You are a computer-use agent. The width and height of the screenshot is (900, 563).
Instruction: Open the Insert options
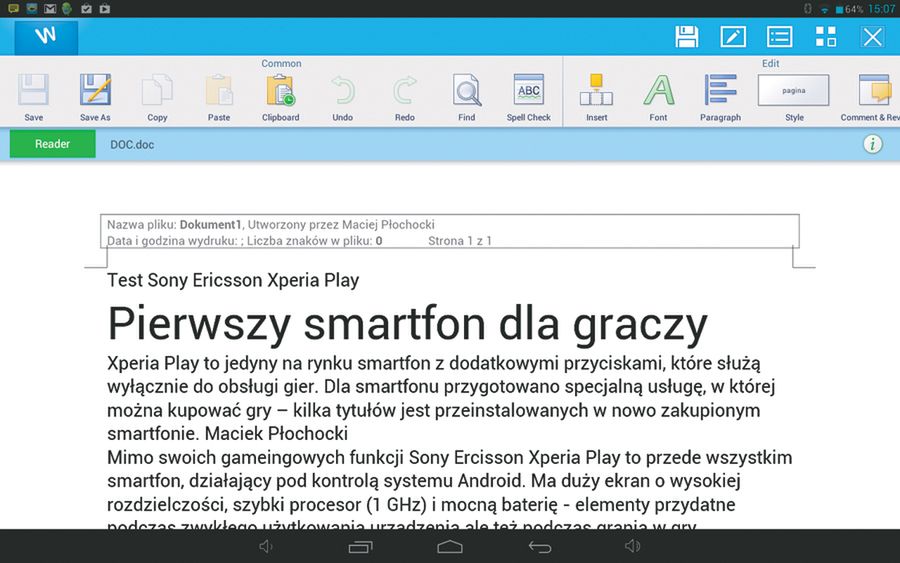pos(596,98)
